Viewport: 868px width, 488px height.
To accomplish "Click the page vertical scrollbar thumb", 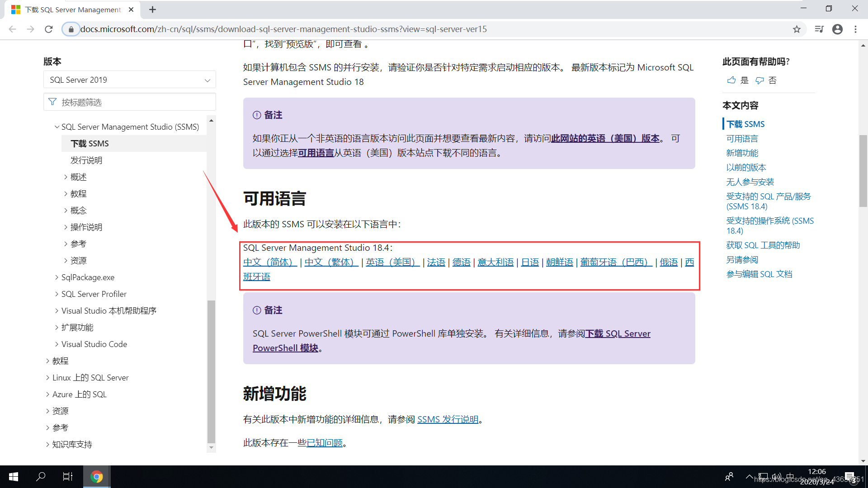I will (x=863, y=171).
